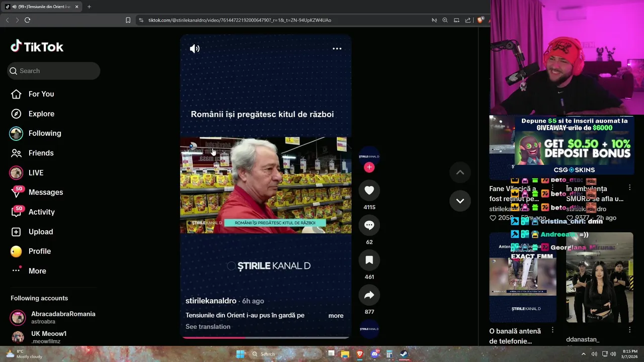Mute the TikTok video with speaker icon

pos(195,49)
